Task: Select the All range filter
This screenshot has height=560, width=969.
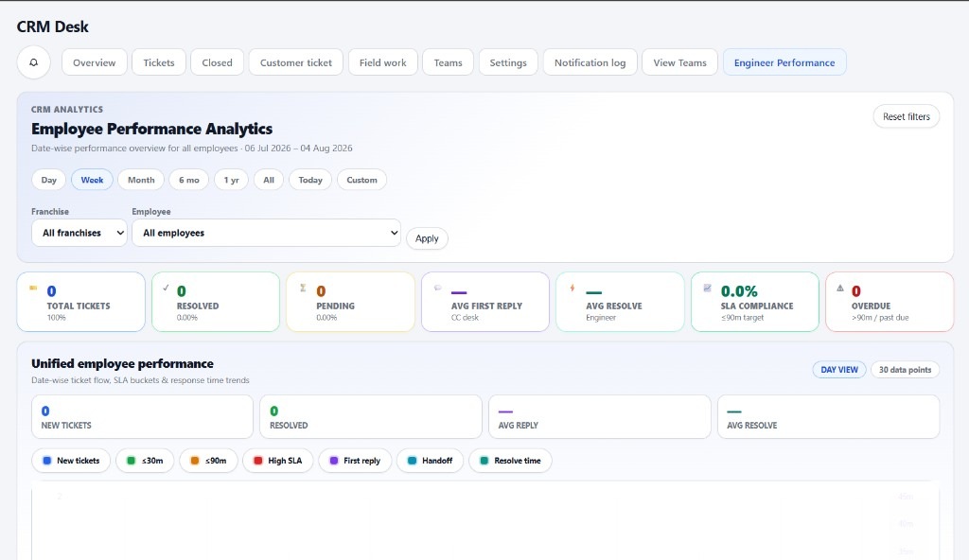Action: [269, 180]
